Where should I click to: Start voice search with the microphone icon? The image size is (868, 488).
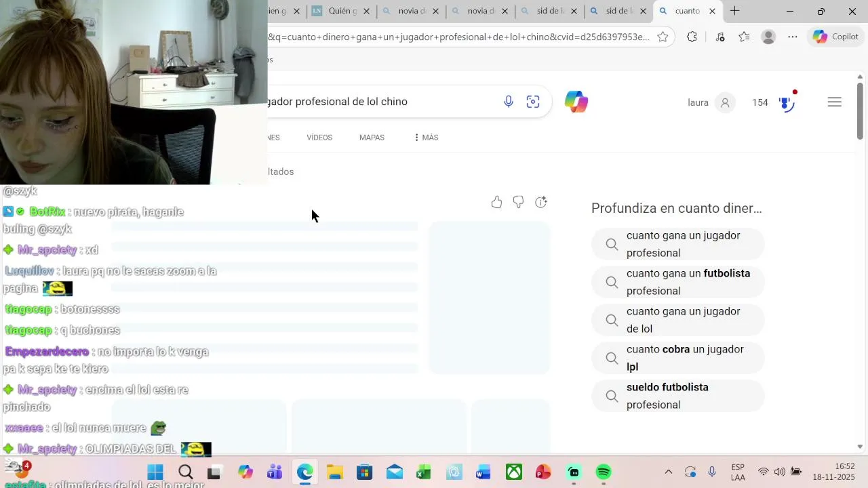coord(509,102)
